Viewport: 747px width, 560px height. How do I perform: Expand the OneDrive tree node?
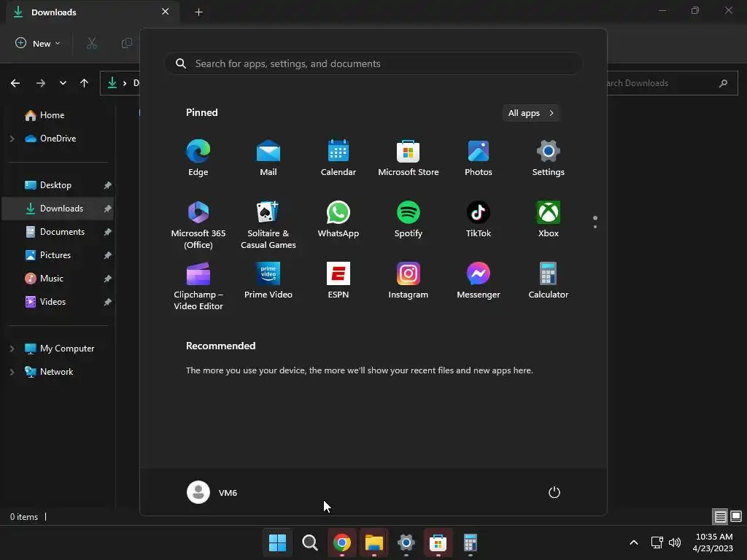[12, 139]
